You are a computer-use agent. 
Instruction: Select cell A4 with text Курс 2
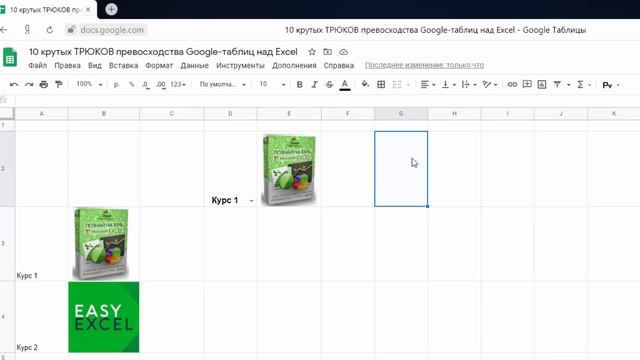41,317
